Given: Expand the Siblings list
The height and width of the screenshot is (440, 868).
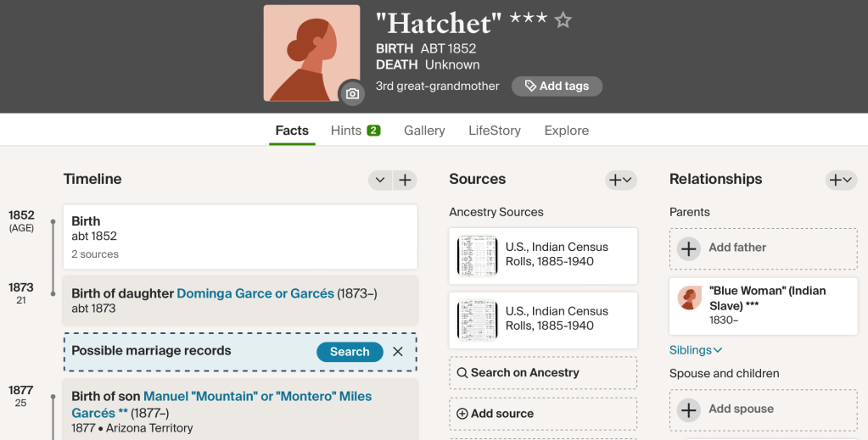Looking at the screenshot, I should (x=696, y=350).
